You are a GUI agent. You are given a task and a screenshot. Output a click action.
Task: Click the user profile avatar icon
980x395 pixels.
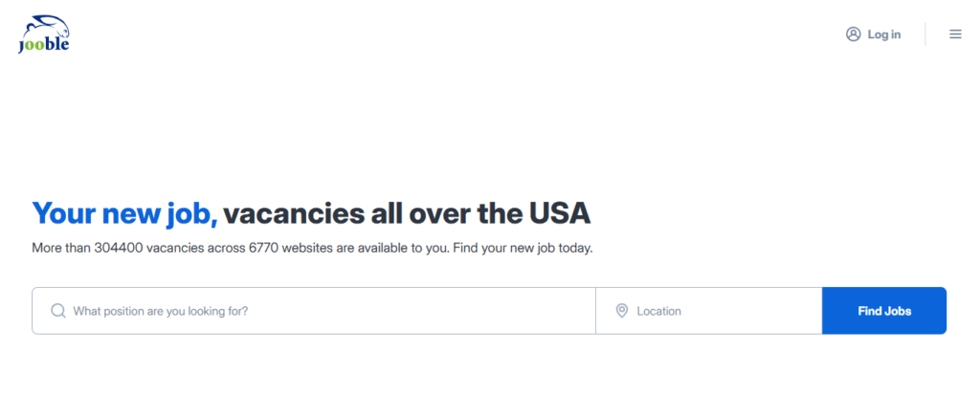click(853, 34)
